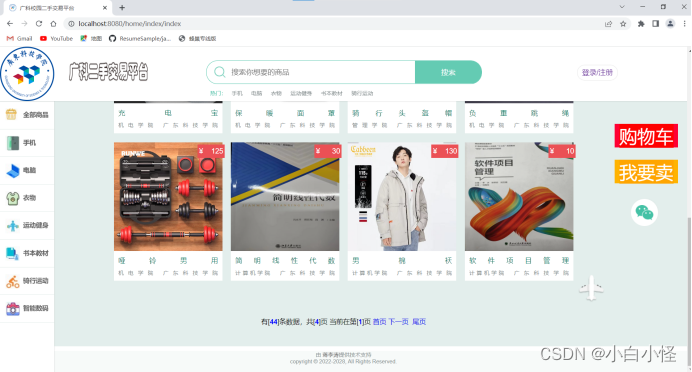Viewport: 692px width, 372px height.
Task: Click the 登录/注册 button
Action: 597,72
